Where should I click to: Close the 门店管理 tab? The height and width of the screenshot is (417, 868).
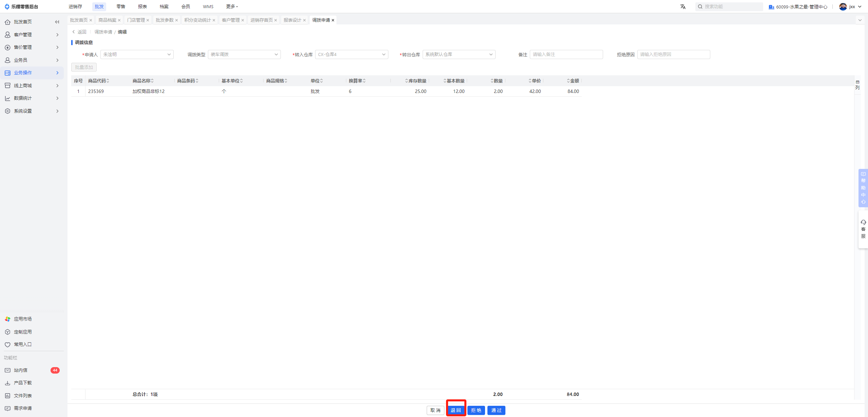[x=148, y=20]
